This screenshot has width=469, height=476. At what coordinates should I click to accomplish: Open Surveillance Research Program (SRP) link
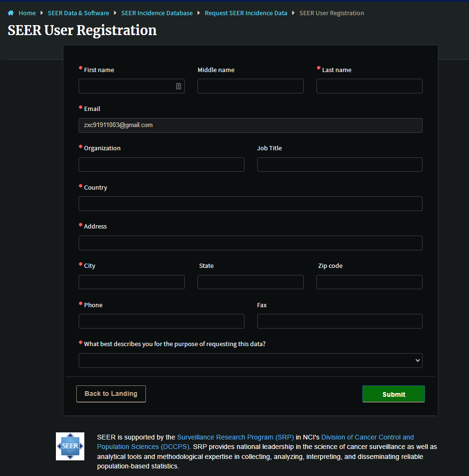(235, 437)
